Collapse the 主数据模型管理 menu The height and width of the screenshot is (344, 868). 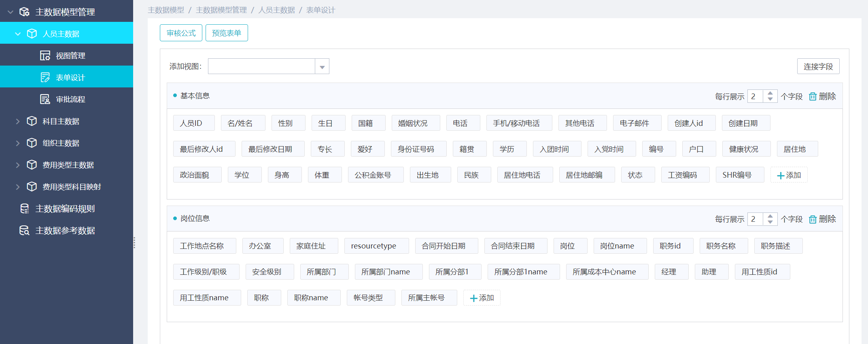click(x=11, y=12)
